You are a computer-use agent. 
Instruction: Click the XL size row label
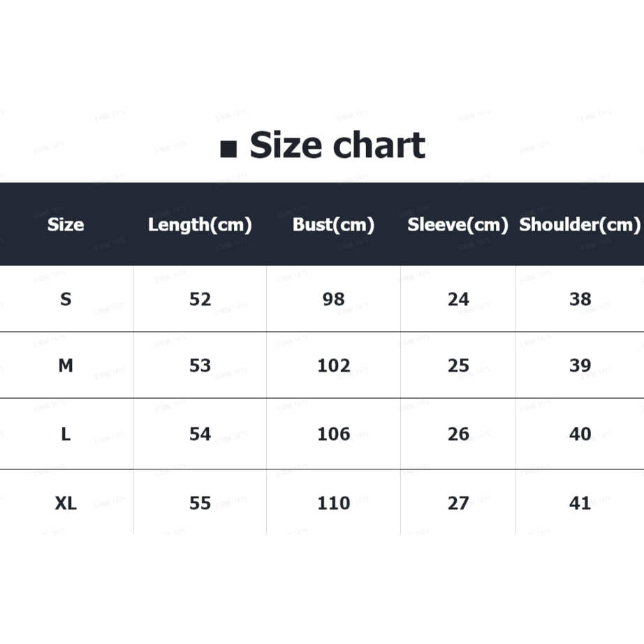[x=66, y=503]
